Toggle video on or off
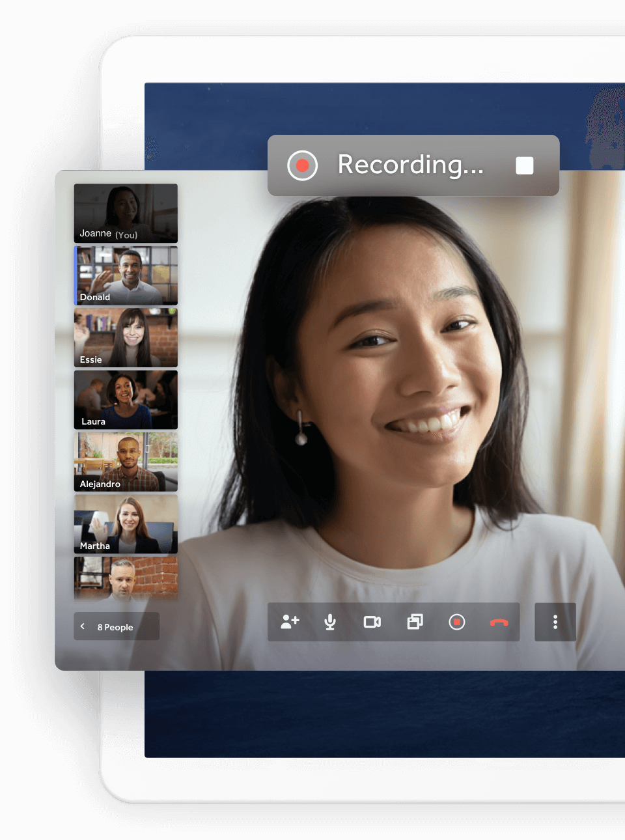Screen dimensions: 625x840 pyautogui.click(x=372, y=622)
